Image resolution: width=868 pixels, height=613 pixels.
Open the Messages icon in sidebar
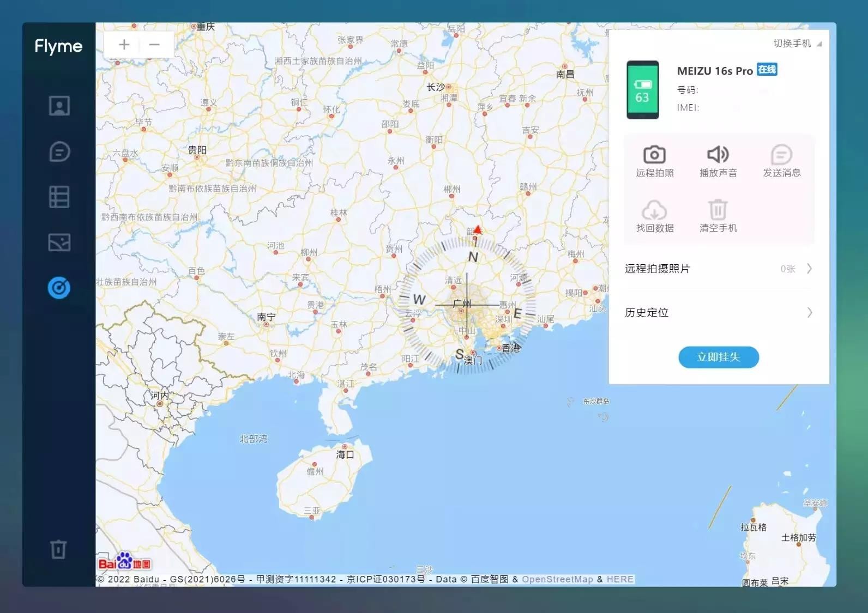[x=59, y=151]
